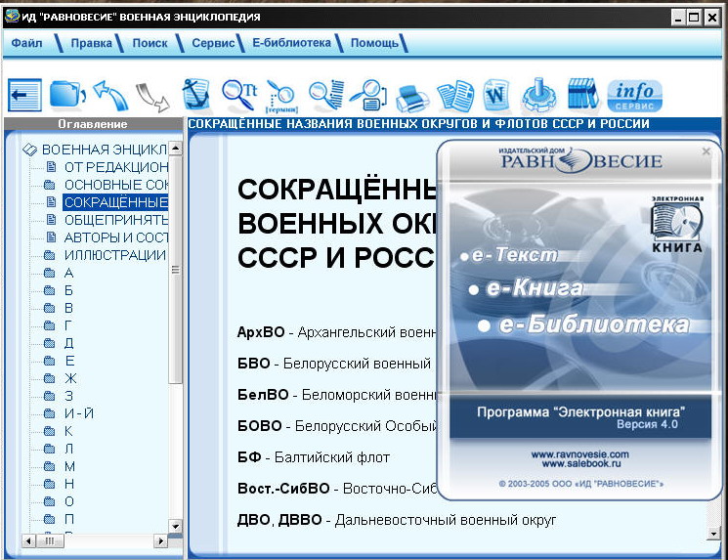The image size is (728, 560).
Task: Click content pane scroll down arrow
Action: (713, 534)
